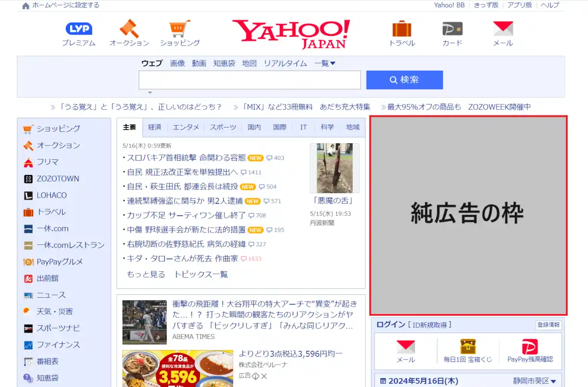This screenshot has width=588, height=387.
Task: Open the ヘルプ link
Action: coord(550,5)
